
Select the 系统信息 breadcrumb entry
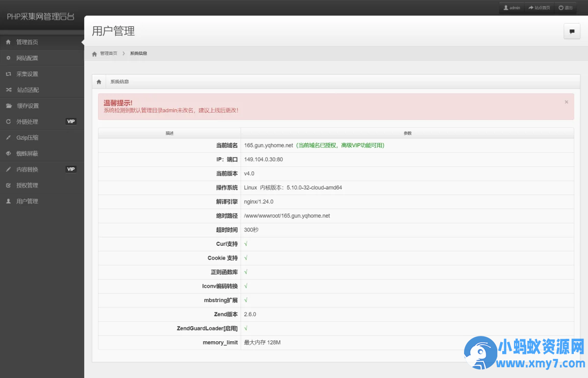138,53
